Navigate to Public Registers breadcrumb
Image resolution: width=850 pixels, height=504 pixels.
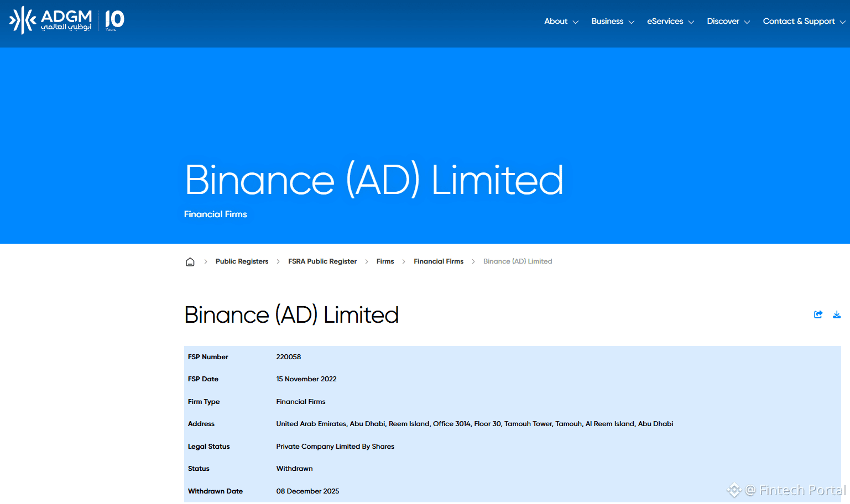[x=242, y=261]
